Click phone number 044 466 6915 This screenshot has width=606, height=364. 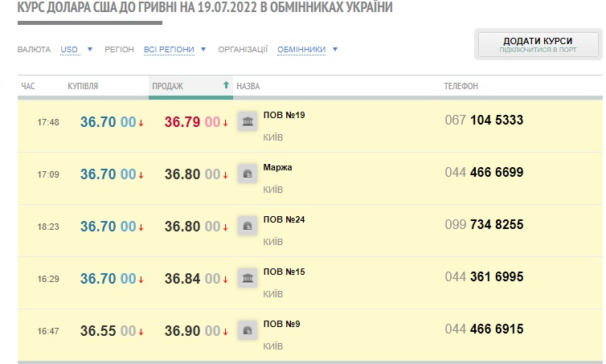484,329
